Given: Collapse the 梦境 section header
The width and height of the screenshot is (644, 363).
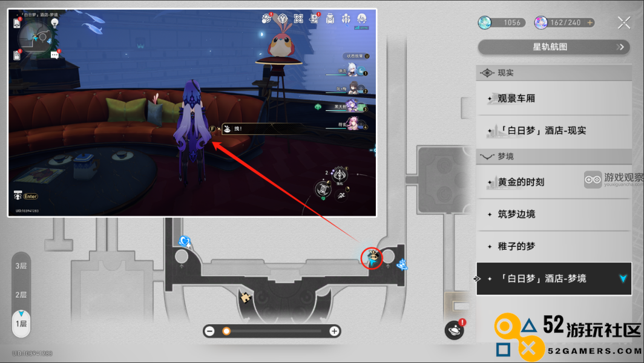Looking at the screenshot, I should 554,157.
